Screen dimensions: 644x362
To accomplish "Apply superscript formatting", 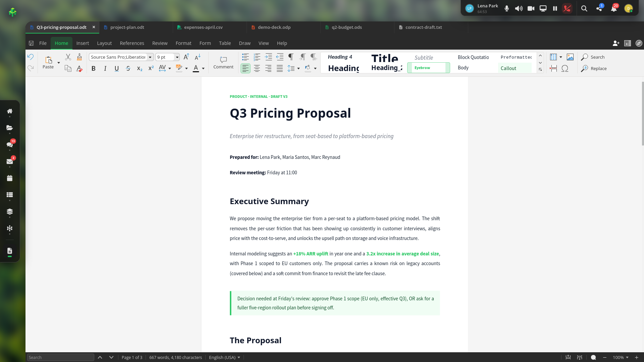I will (151, 68).
